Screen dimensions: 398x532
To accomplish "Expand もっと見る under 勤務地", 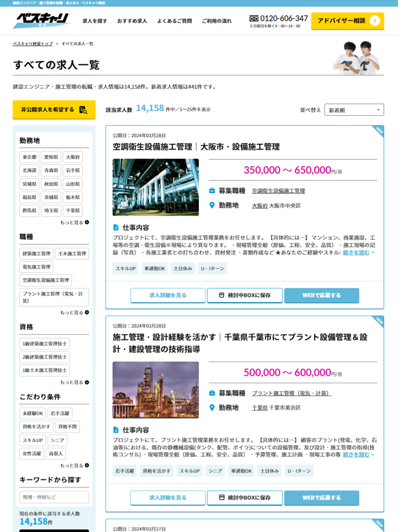I will click(x=74, y=222).
